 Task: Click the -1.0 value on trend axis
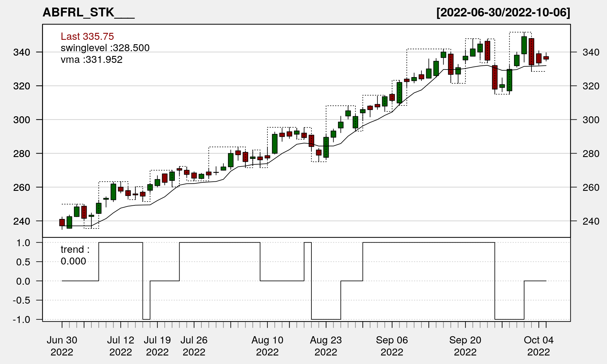click(x=21, y=319)
